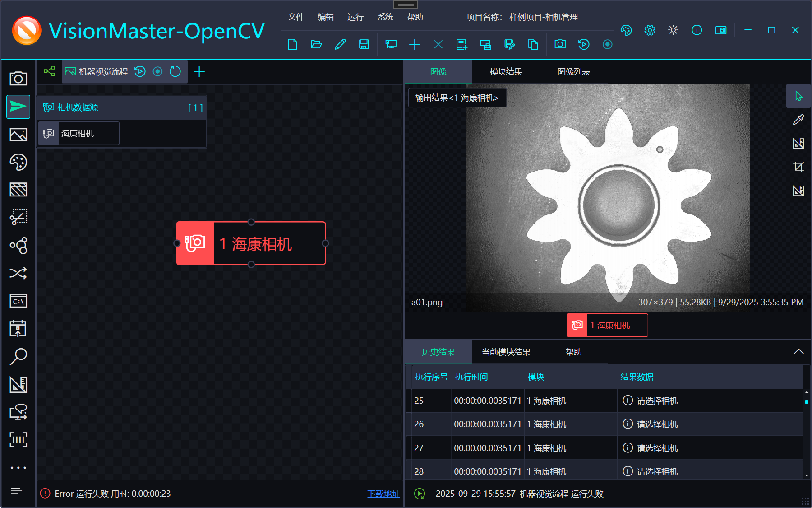Open the 系统 menu
This screenshot has width=812, height=508.
pyautogui.click(x=385, y=17)
